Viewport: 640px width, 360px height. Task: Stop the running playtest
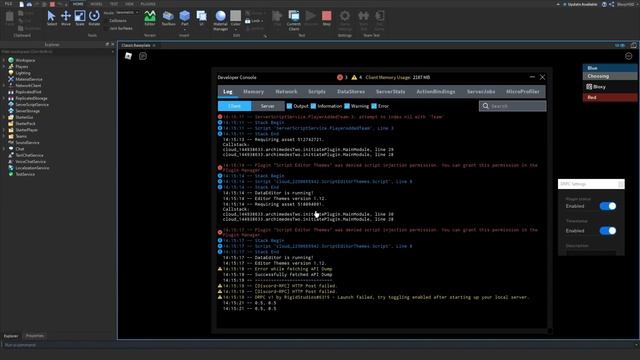[x=327, y=18]
